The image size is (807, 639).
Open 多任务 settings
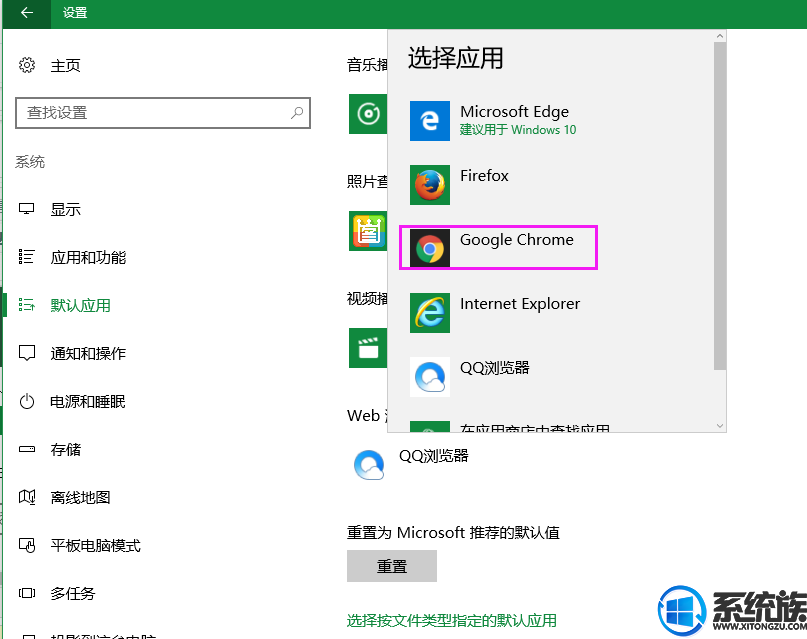point(73,593)
